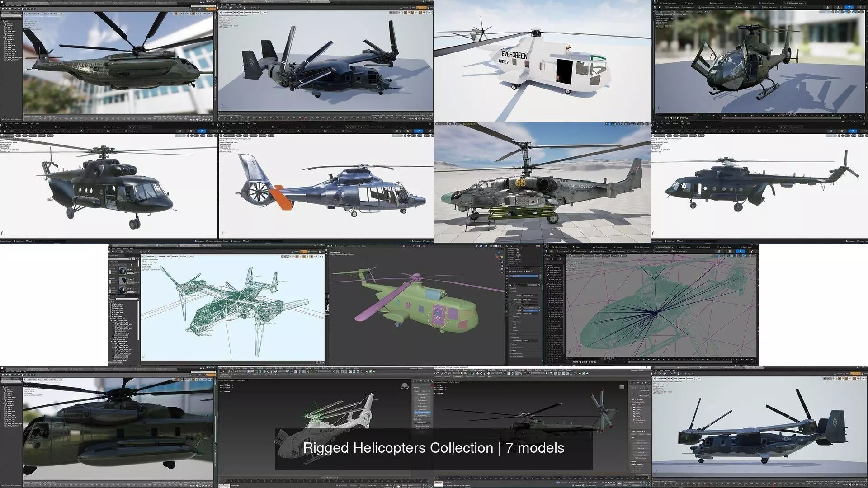Select second material slot thumbnail in wireframe editor
Viewport: 868px width, 488px height.
123,281
